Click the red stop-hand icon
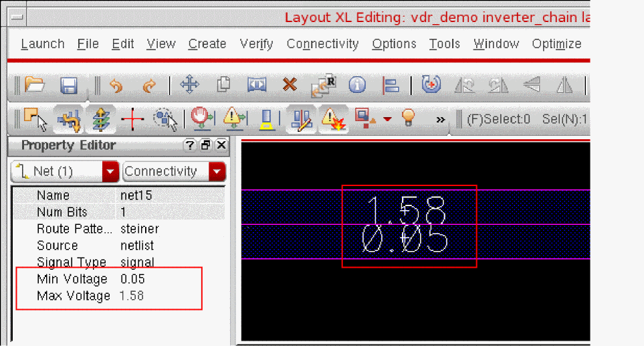 202,118
